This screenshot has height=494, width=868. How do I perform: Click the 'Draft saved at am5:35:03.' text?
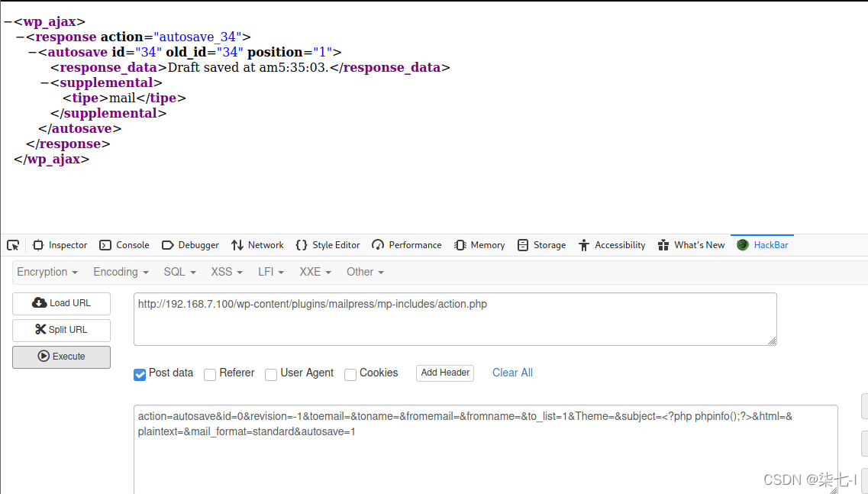coord(249,67)
